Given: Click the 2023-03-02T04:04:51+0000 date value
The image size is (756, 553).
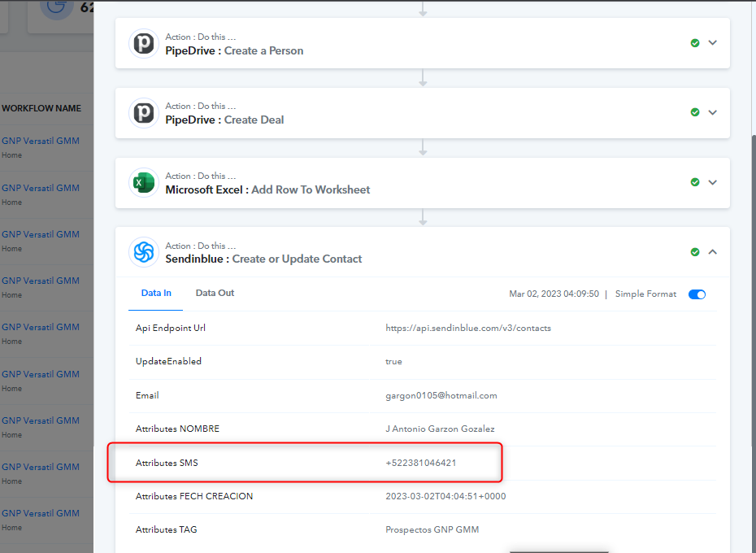Looking at the screenshot, I should pyautogui.click(x=445, y=497).
